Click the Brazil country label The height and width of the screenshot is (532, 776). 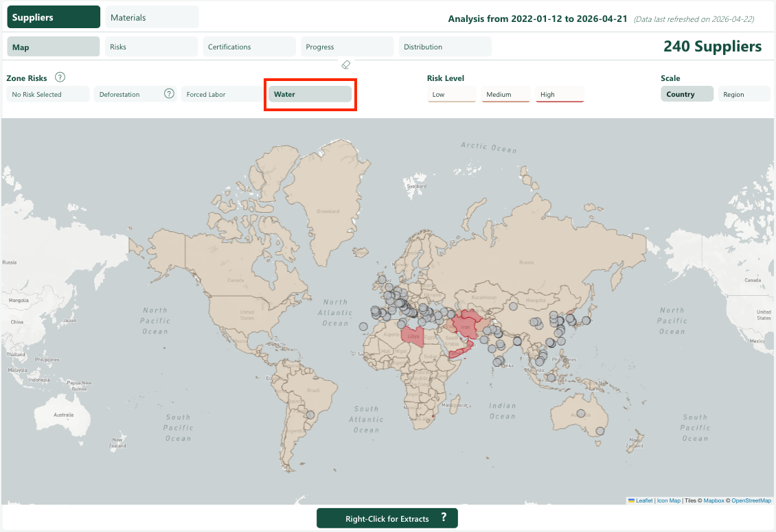(312, 390)
